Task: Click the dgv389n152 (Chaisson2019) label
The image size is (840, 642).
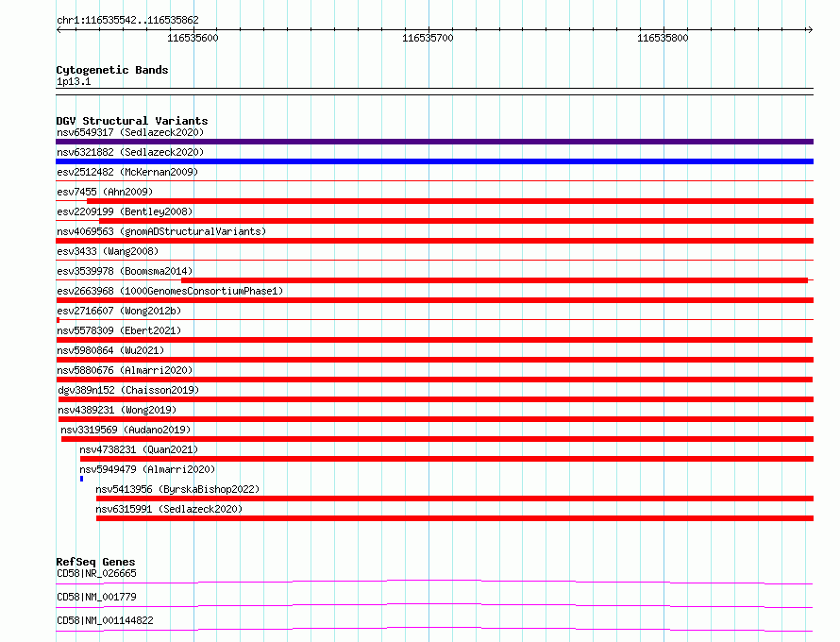Action: pyautogui.click(x=128, y=390)
